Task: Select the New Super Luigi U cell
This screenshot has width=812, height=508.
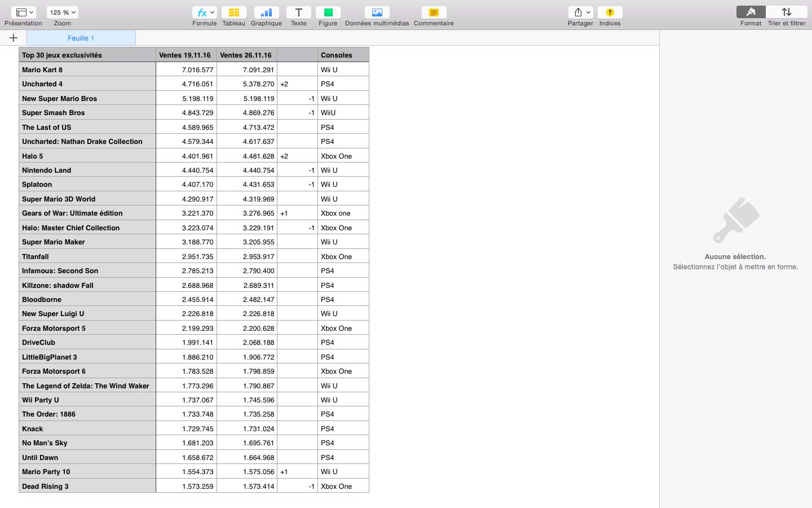Action: click(x=87, y=313)
